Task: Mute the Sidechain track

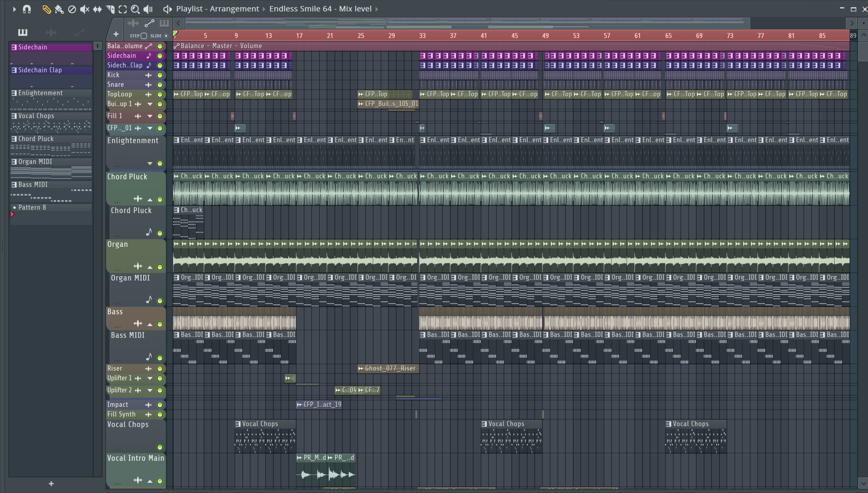Action: pos(160,56)
